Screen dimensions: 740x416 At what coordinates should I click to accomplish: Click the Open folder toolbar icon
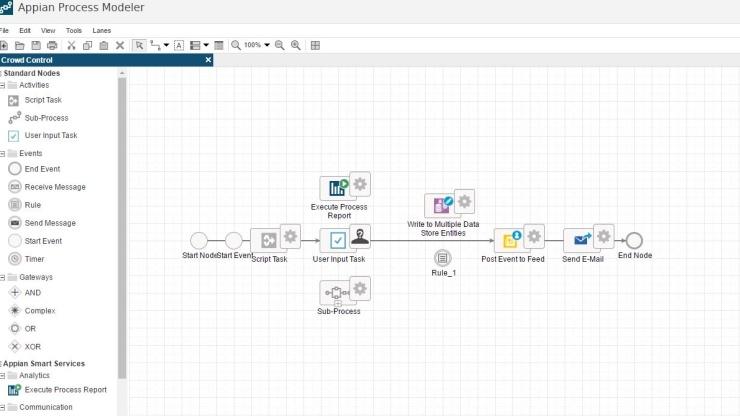tap(20, 45)
